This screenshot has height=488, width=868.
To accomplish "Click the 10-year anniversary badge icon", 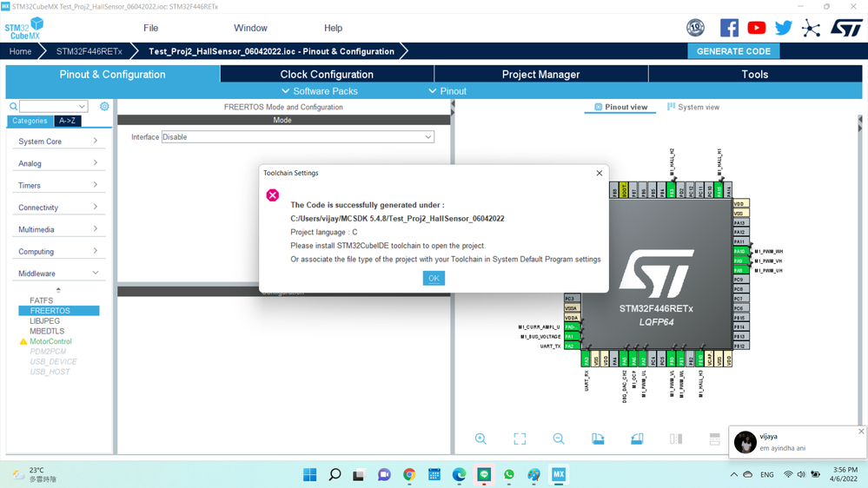I will pos(695,28).
